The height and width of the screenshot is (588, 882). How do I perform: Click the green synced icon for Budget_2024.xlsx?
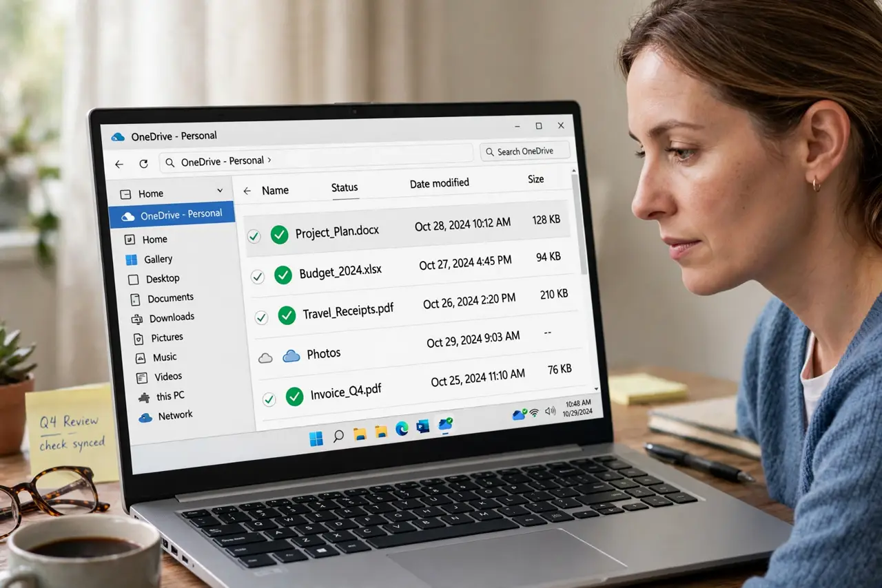tap(283, 275)
